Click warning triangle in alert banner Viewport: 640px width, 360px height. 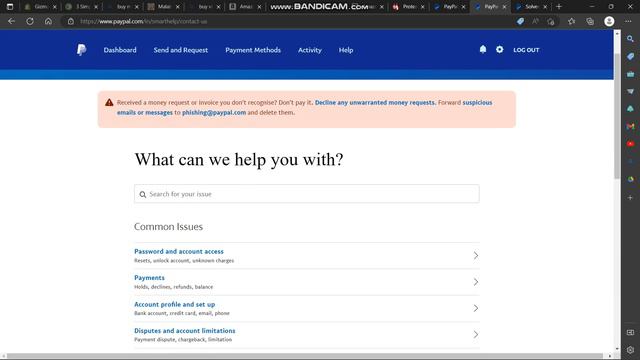coord(109,102)
